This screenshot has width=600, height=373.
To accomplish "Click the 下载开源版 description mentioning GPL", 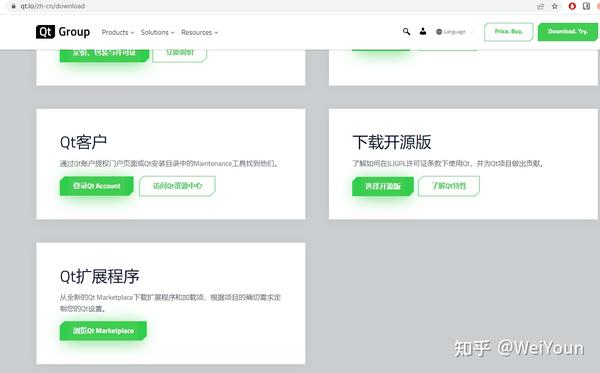I will [x=448, y=164].
